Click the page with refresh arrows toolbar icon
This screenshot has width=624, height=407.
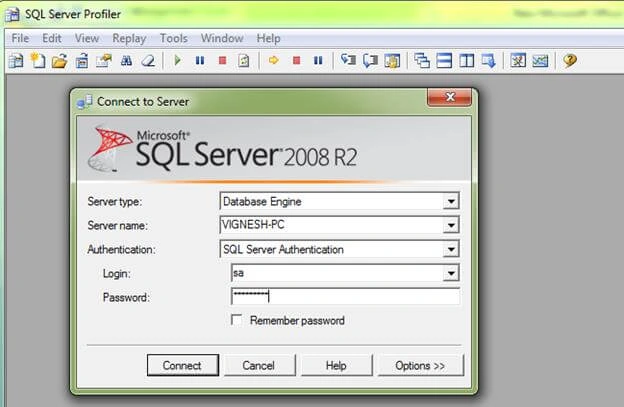coord(244,61)
